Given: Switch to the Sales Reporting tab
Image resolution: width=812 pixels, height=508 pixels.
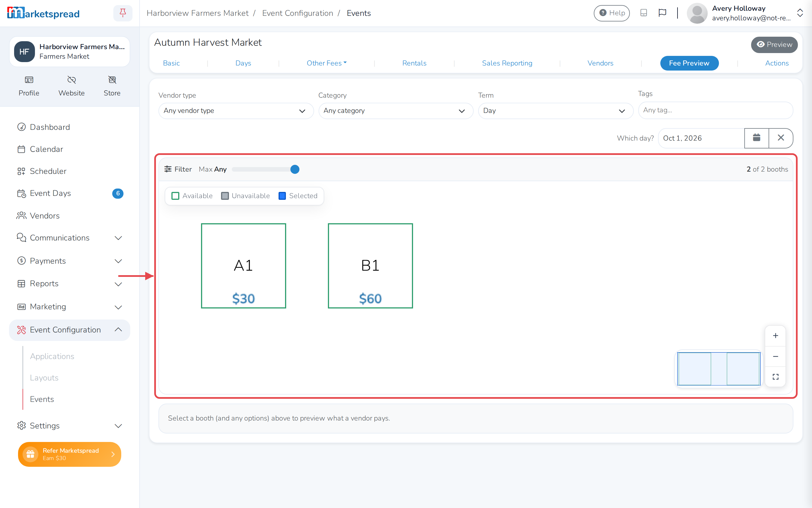Looking at the screenshot, I should tap(507, 63).
